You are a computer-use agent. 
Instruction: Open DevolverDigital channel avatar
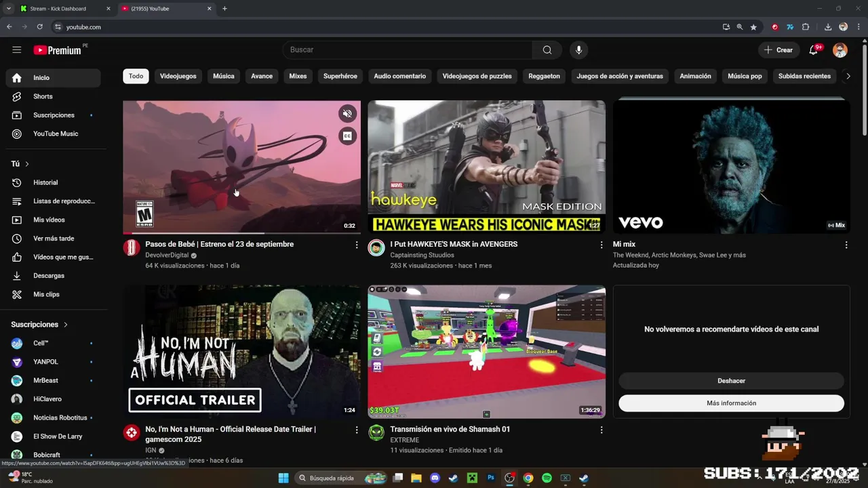[x=132, y=247]
